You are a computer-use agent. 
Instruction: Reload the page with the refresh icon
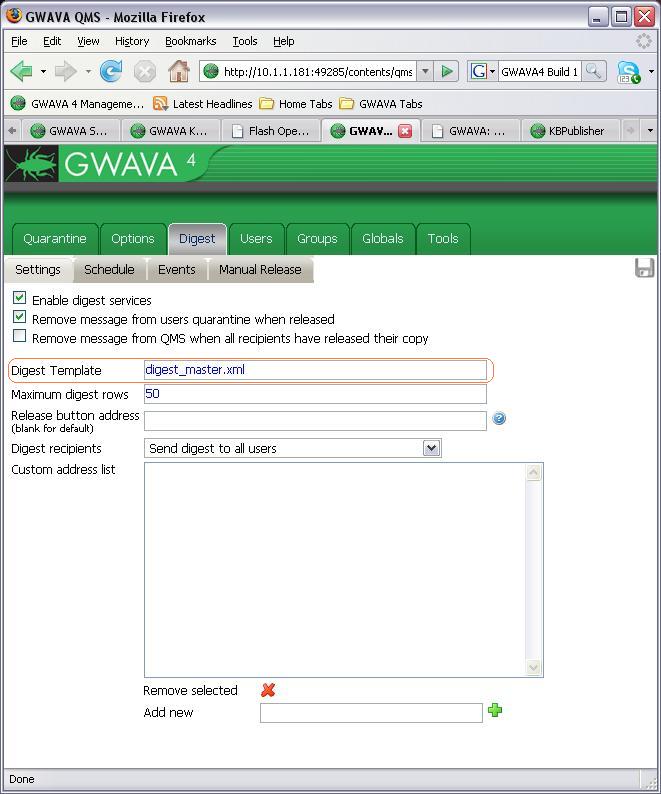(x=111, y=71)
